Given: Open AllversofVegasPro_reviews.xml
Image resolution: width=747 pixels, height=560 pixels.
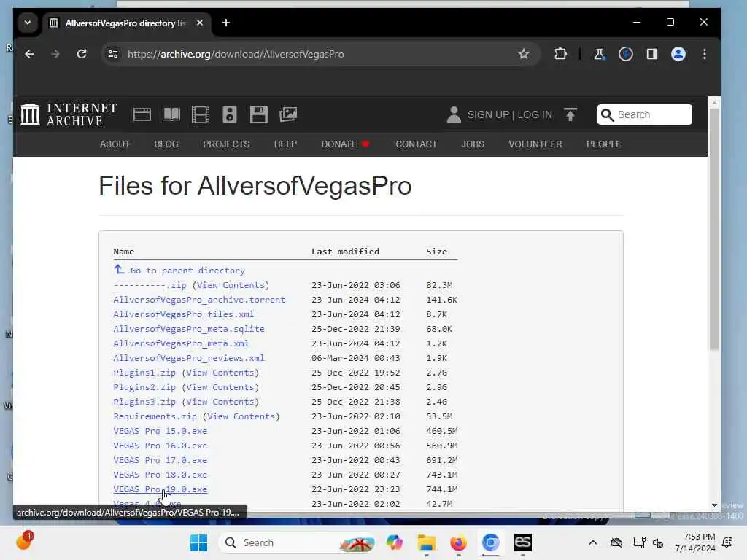Looking at the screenshot, I should [x=189, y=358].
